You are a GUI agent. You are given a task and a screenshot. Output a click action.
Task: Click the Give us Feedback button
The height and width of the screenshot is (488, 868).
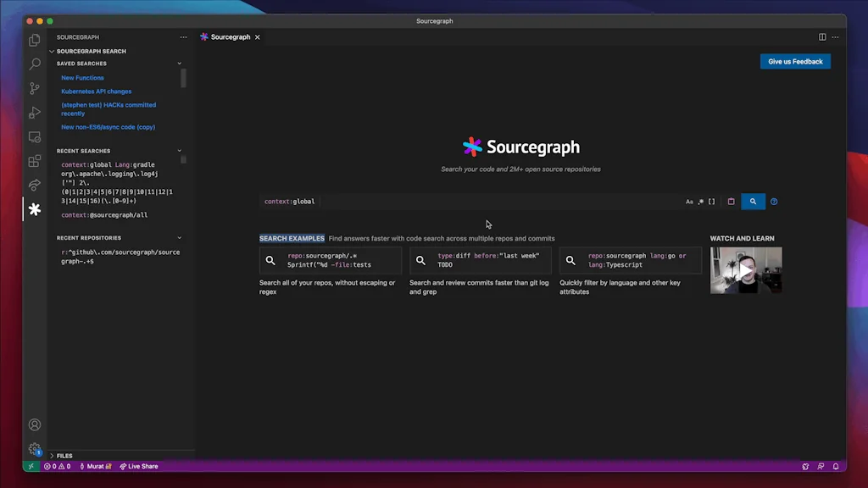coord(794,61)
